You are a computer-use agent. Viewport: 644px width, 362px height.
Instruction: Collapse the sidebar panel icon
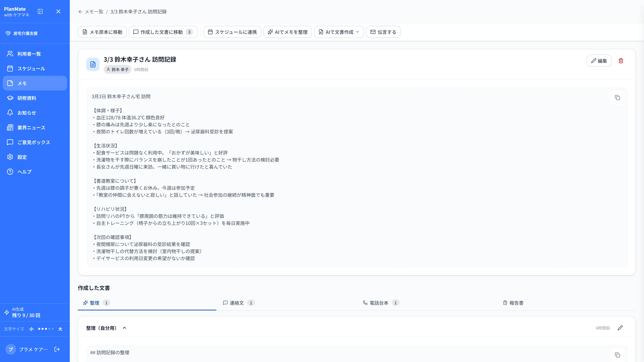pos(40,12)
